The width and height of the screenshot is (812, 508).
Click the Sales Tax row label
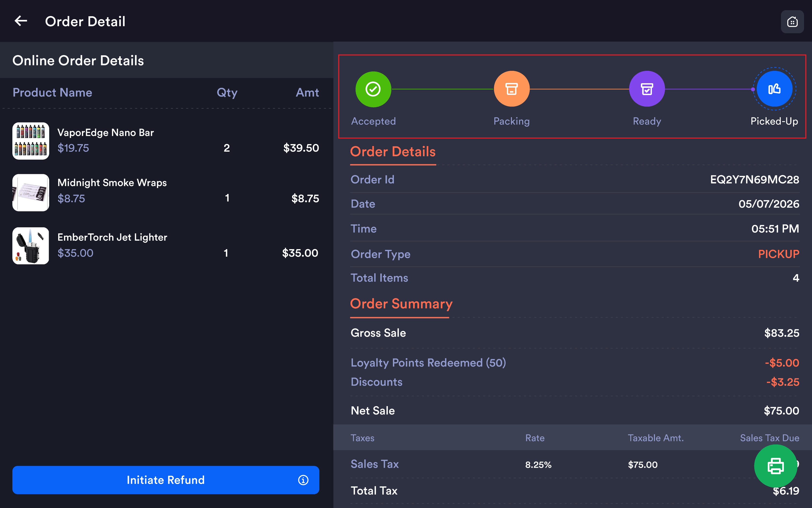coord(374,464)
